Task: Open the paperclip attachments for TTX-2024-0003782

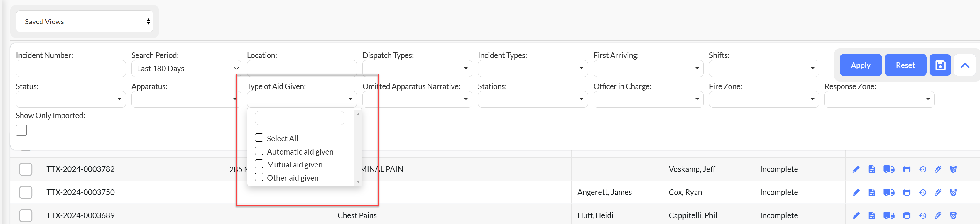Action: [x=938, y=169]
